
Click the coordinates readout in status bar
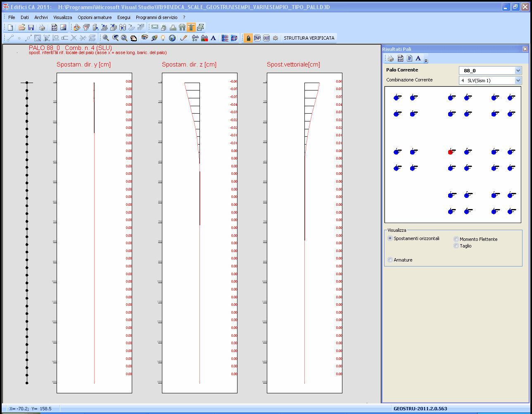[30, 409]
